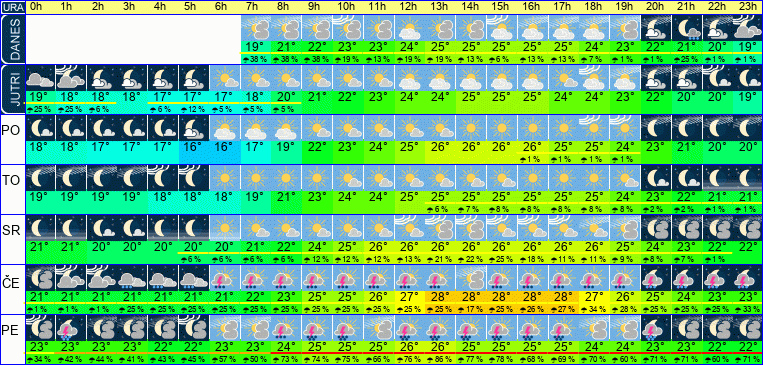
Task: Click the PE 9h storm shower icon
Action: (x=317, y=328)
